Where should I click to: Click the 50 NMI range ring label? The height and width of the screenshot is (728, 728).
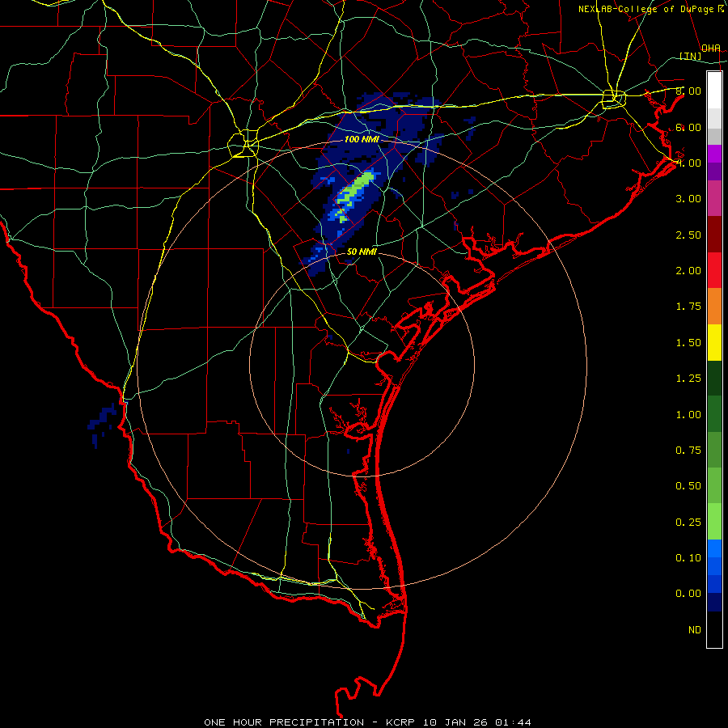(x=362, y=252)
